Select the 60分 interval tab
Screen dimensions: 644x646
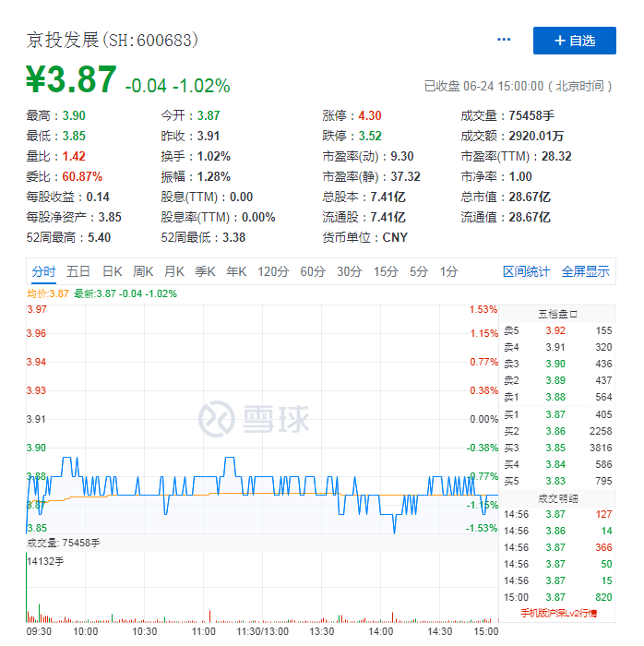pyautogui.click(x=313, y=271)
